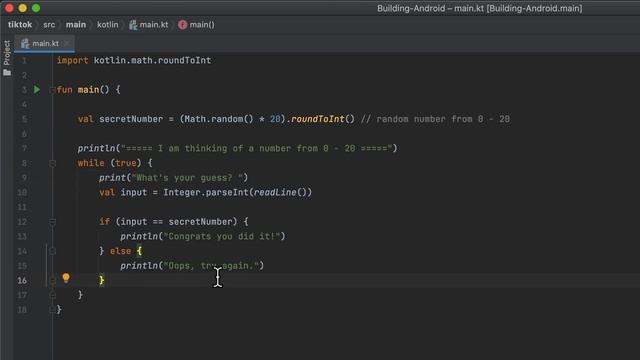Click the secretNumber declaration on line 5
Viewport: 640px width, 360px height.
131,119
